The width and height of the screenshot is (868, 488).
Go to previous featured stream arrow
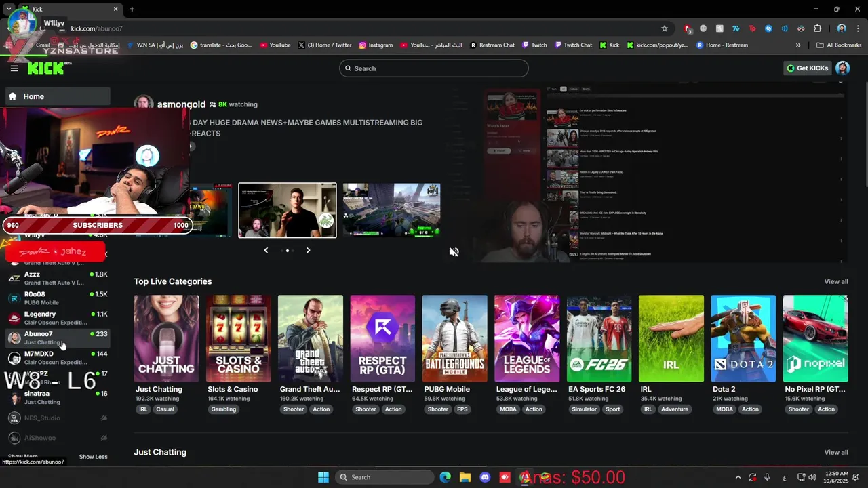[x=266, y=250]
